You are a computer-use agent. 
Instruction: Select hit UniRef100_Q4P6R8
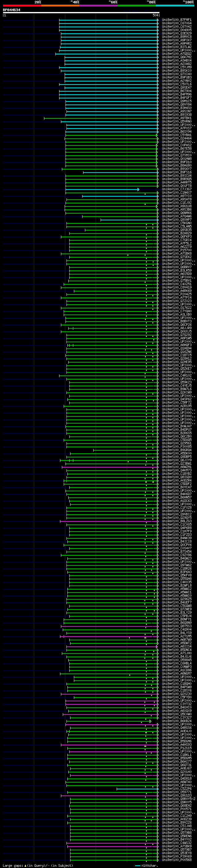point(176,528)
